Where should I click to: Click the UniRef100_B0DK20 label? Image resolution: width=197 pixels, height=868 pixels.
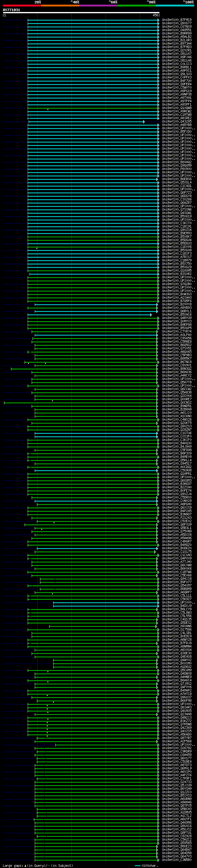tap(177, 548)
